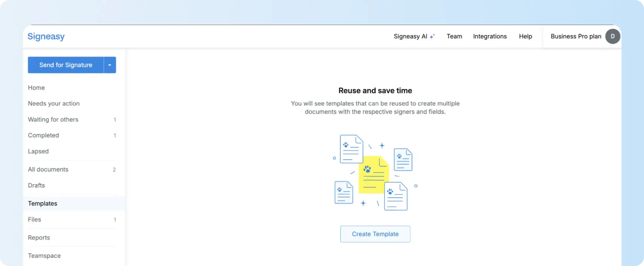Click the templates illustration graphic
Image resolution: width=644 pixels, height=266 pixels.
pos(375,172)
